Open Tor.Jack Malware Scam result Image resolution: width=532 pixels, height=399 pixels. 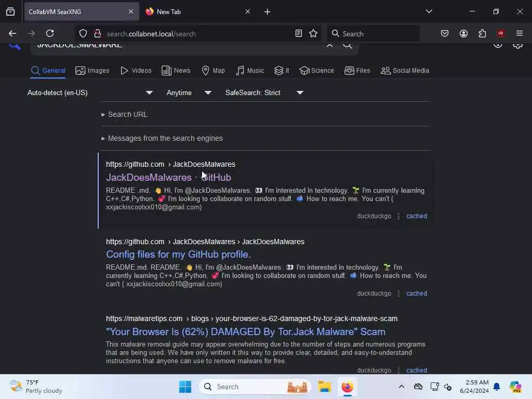tap(246, 331)
